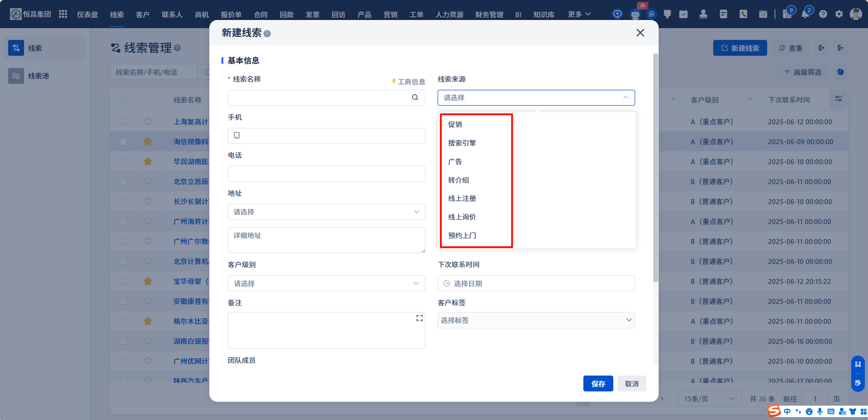The image size is (868, 420).
Task: Tick the checkbox for the 宝华母婴 row
Action: point(123,281)
